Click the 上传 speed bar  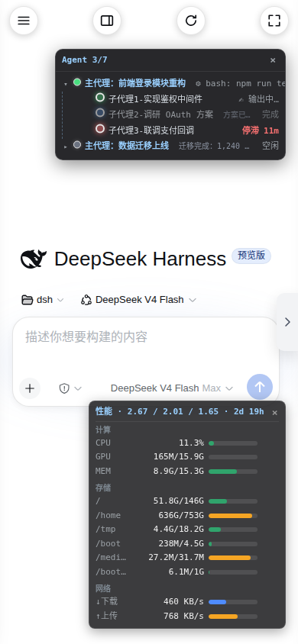click(x=233, y=617)
